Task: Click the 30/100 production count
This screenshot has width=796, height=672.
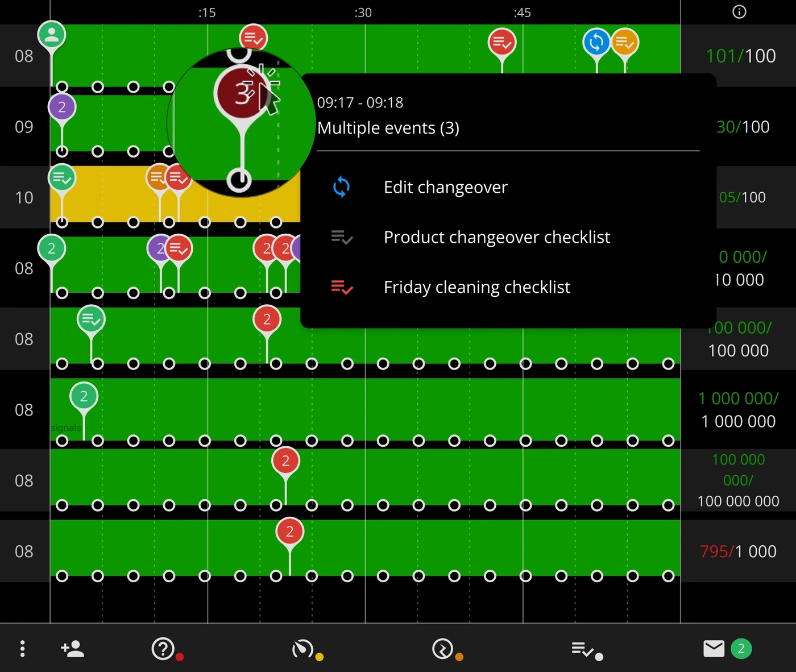Action: click(743, 127)
